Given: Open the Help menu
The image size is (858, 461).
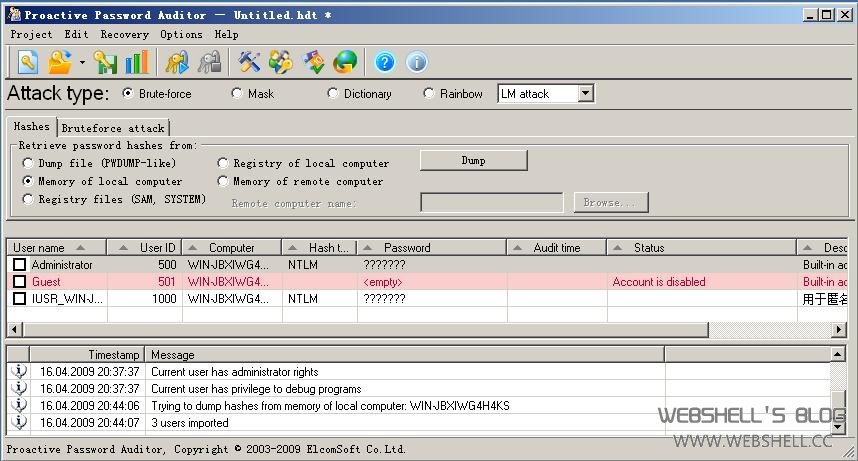Looking at the screenshot, I should click(x=226, y=34).
